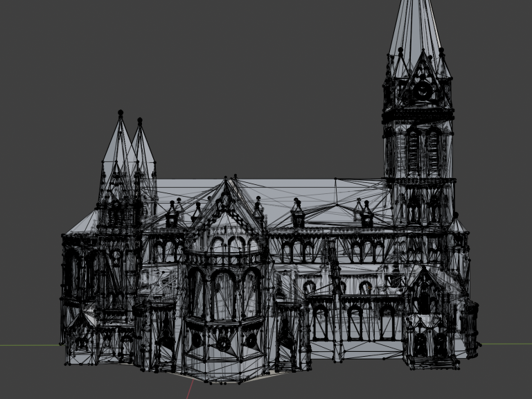Click the green axis line at left edge
The height and width of the screenshot is (399, 532).
[x=28, y=346]
